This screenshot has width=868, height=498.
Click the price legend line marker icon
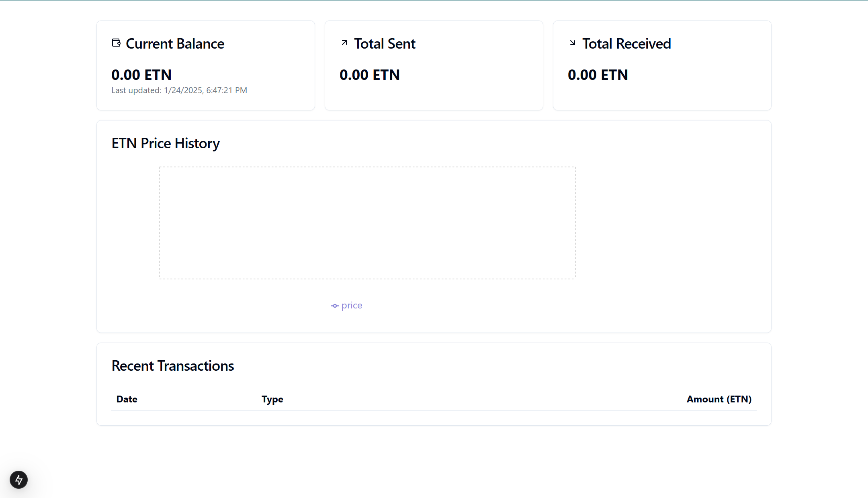click(x=335, y=306)
